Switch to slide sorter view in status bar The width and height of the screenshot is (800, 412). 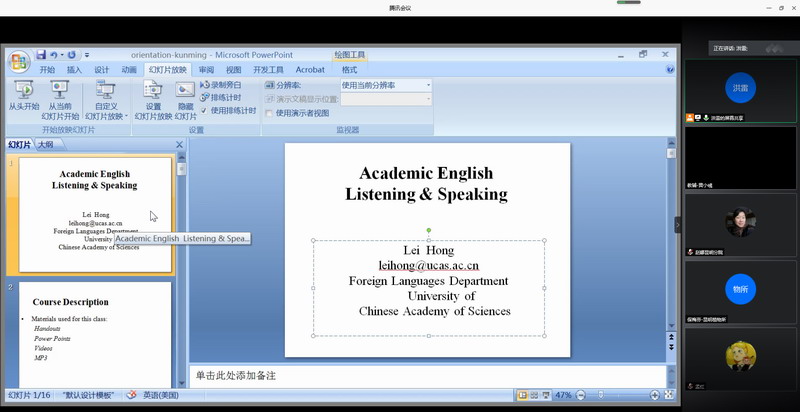(x=534, y=395)
